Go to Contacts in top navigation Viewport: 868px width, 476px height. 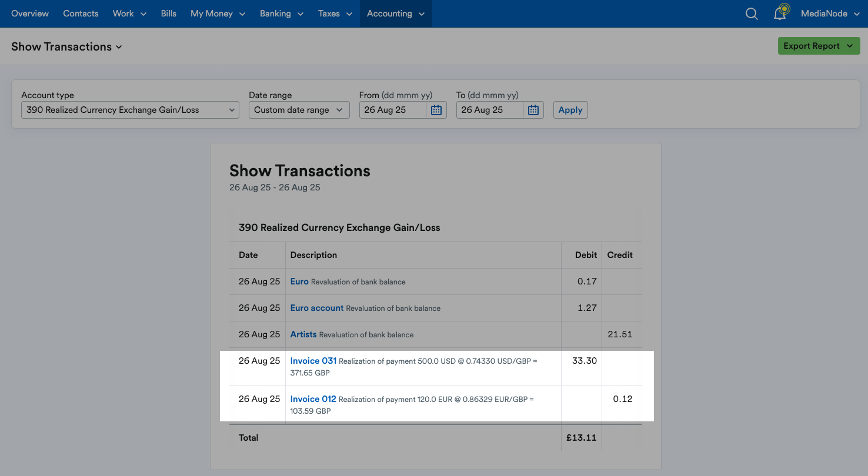click(81, 14)
